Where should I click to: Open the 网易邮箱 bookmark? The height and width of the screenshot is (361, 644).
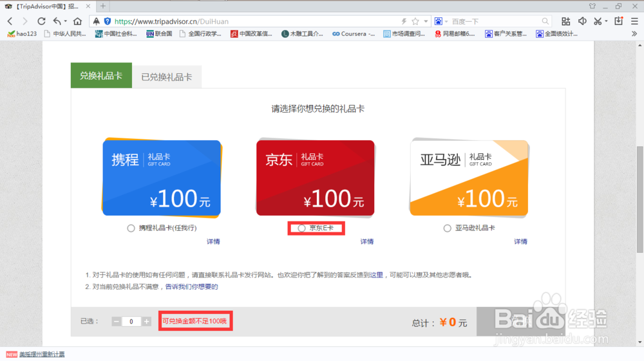click(x=455, y=33)
